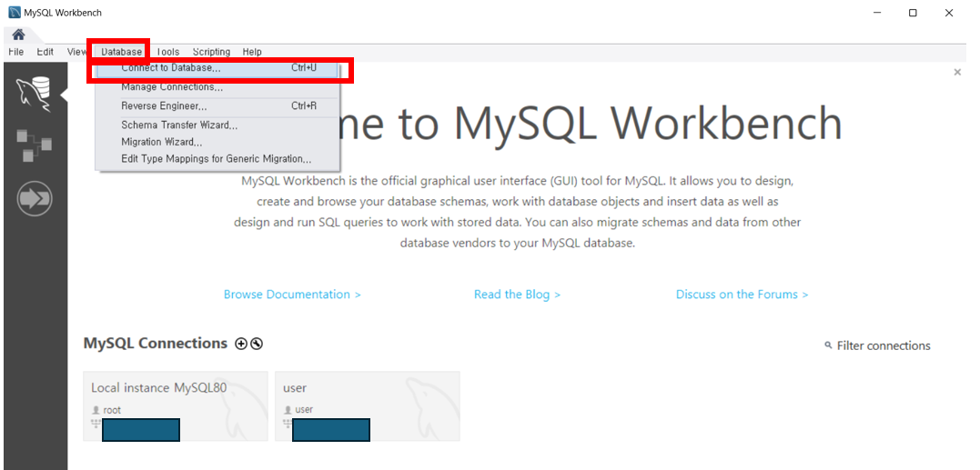Choose Connect to Database menu entry
Viewport: 980px width, 470px height.
[x=217, y=68]
